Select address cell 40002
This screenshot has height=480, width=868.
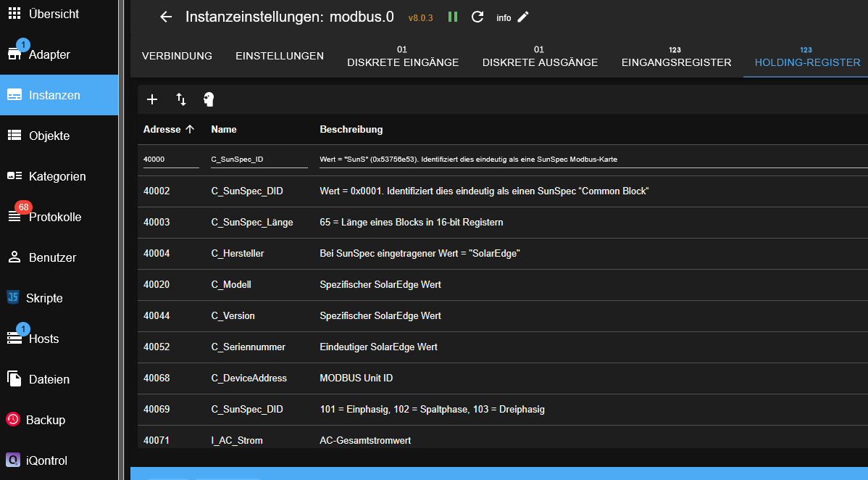[157, 191]
